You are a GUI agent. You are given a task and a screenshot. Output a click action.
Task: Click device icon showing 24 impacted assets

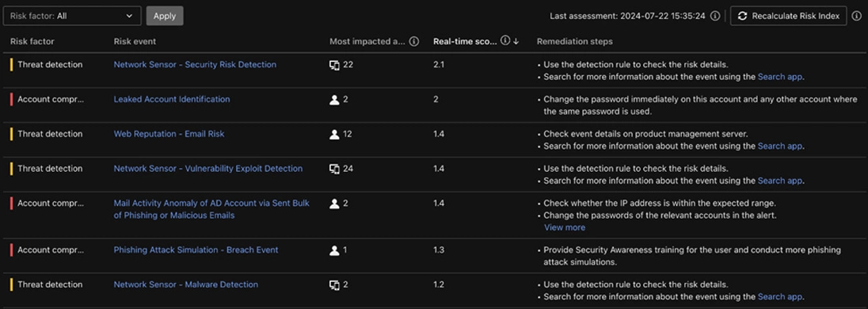click(x=334, y=169)
